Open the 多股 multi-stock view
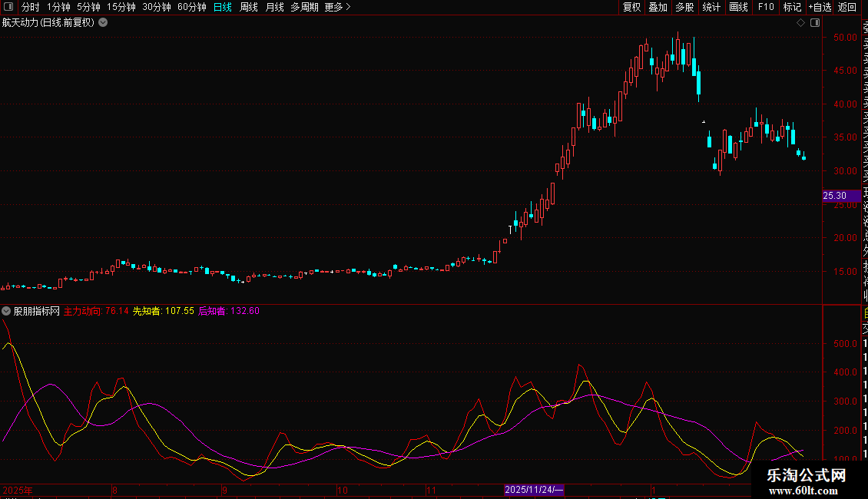The image size is (868, 499). click(684, 7)
